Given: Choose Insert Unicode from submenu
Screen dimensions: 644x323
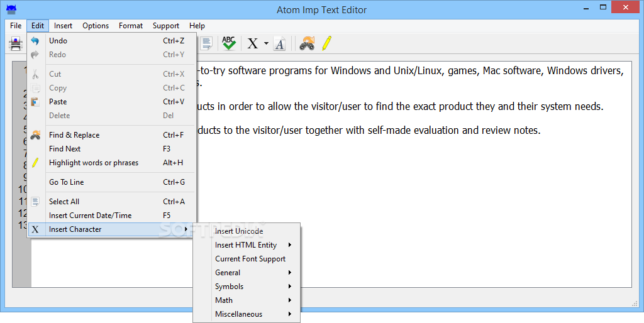Looking at the screenshot, I should (x=247, y=231).
